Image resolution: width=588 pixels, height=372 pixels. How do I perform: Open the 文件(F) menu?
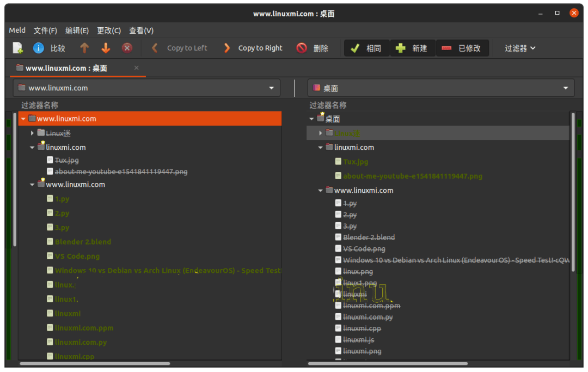[x=45, y=31]
